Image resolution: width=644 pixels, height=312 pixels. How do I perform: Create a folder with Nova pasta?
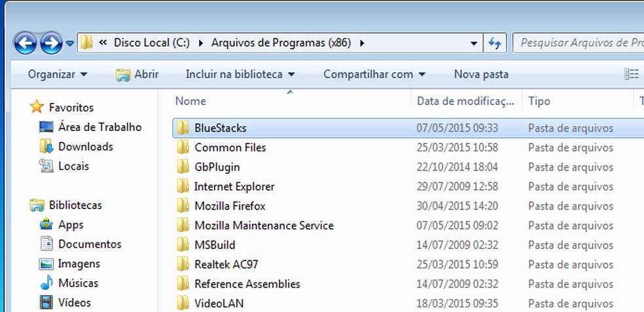[481, 75]
